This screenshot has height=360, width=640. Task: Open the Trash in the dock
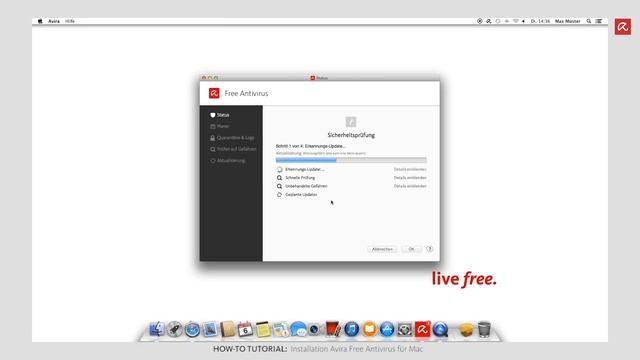point(484,329)
